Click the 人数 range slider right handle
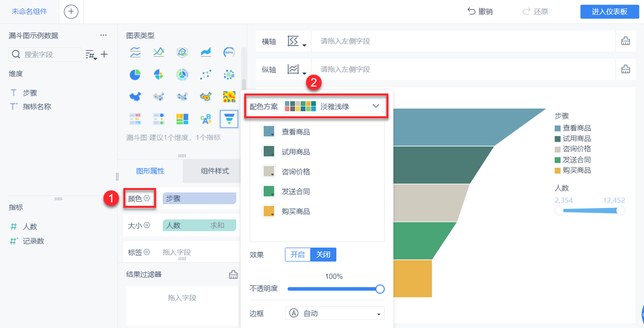Image resolution: width=644 pixels, height=328 pixels. click(x=620, y=210)
